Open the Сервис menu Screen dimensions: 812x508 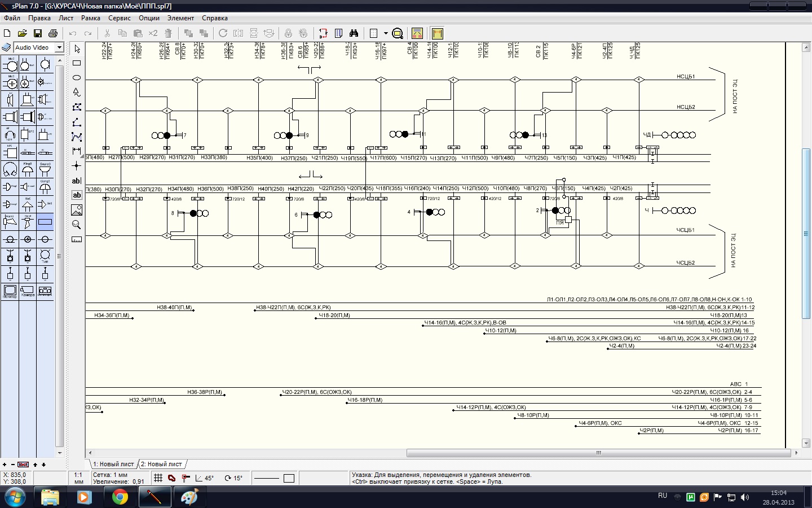pos(119,18)
